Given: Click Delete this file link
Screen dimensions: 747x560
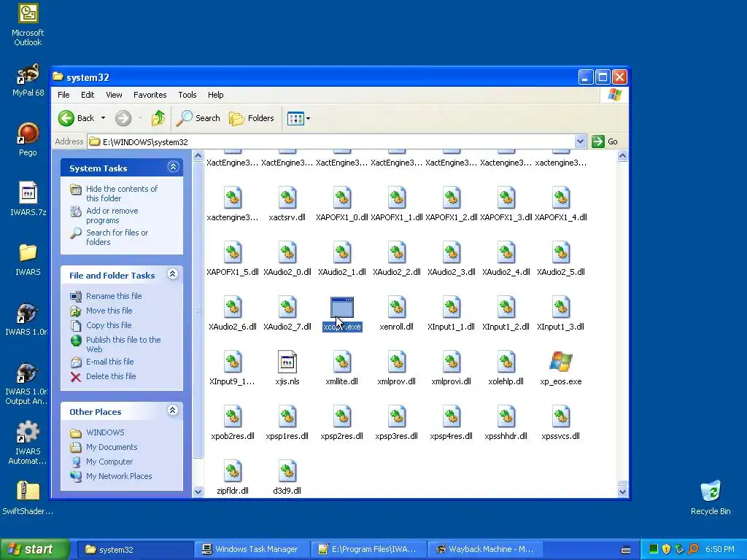Looking at the screenshot, I should [111, 376].
